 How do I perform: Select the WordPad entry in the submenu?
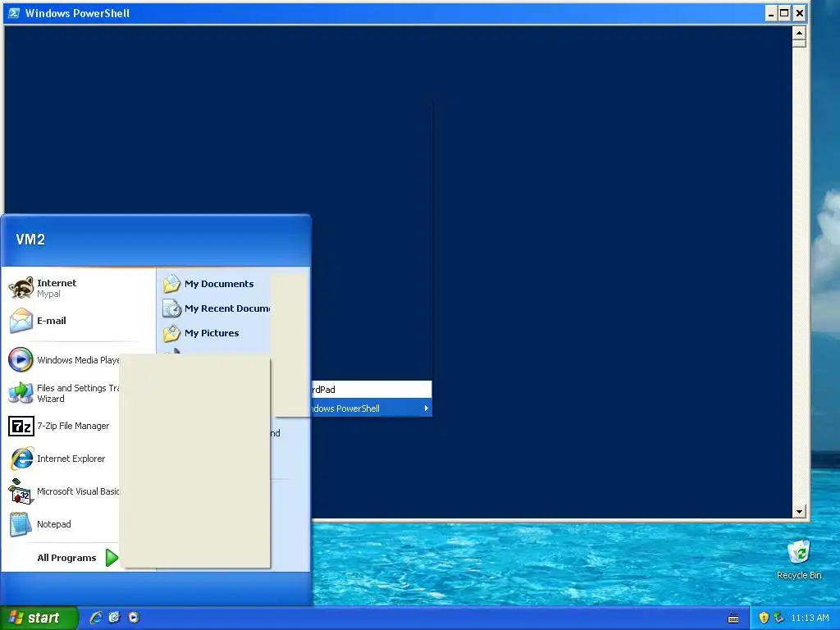[372, 390]
